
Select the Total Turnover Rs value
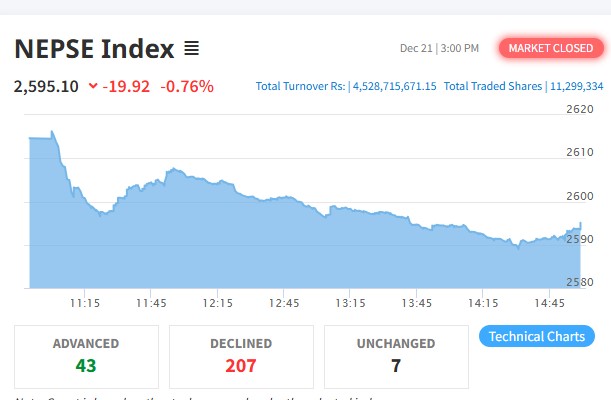point(394,87)
